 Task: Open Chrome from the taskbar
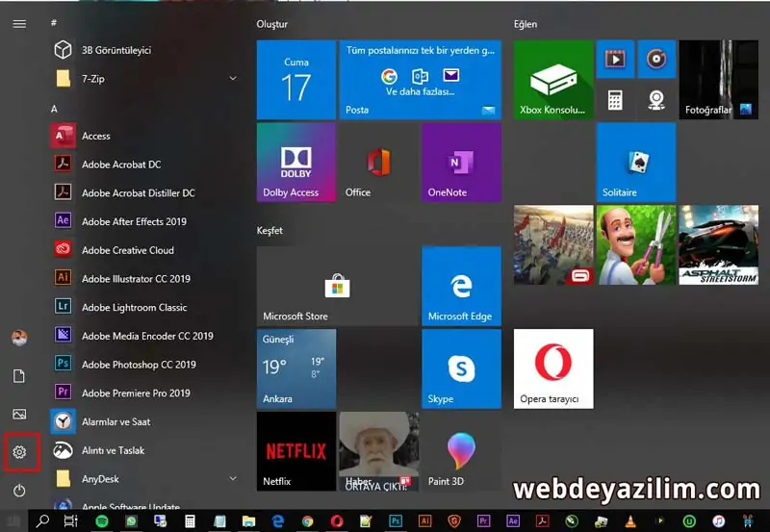[307, 521]
